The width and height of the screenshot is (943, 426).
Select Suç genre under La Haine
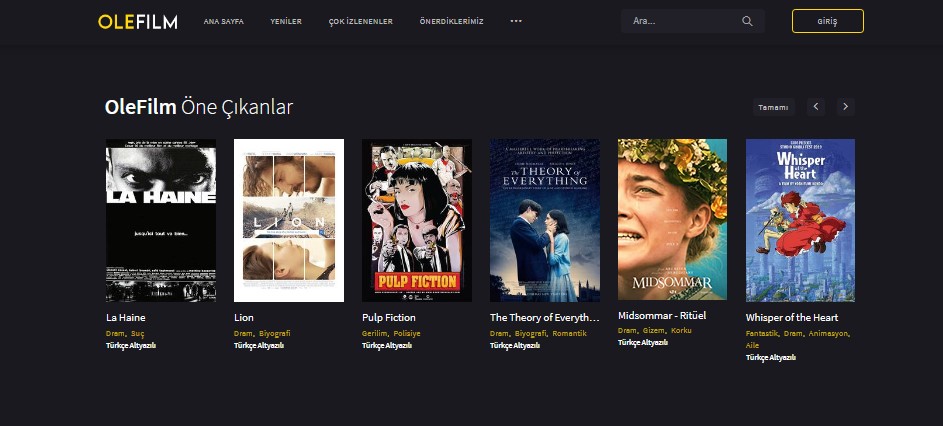(x=138, y=333)
